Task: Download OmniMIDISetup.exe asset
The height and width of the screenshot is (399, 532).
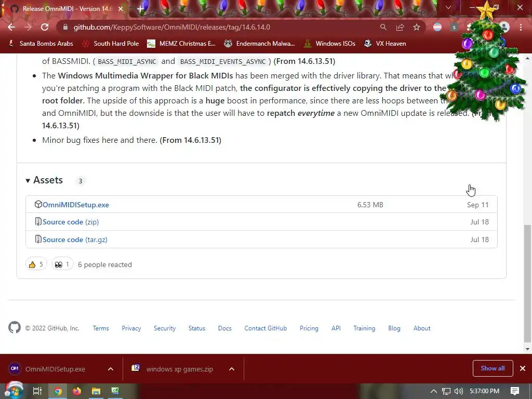Action: [x=76, y=205]
